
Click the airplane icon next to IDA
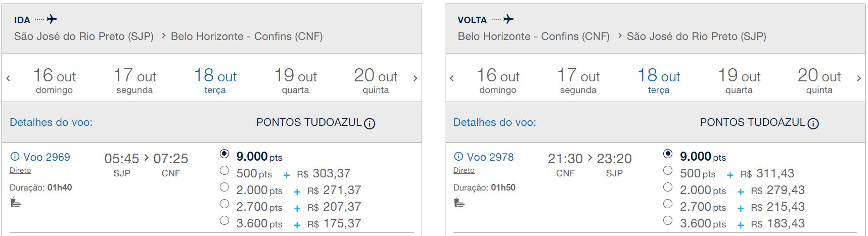coord(52,19)
